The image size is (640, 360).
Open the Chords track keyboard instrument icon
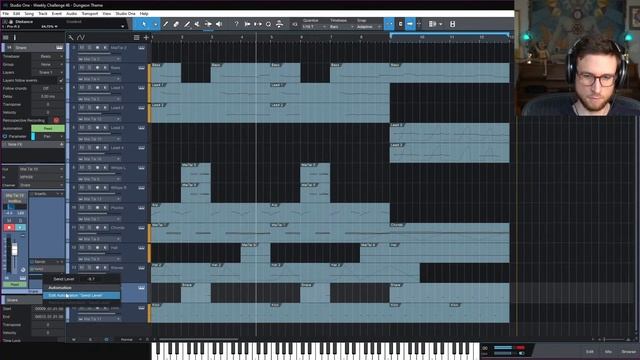coord(141,228)
